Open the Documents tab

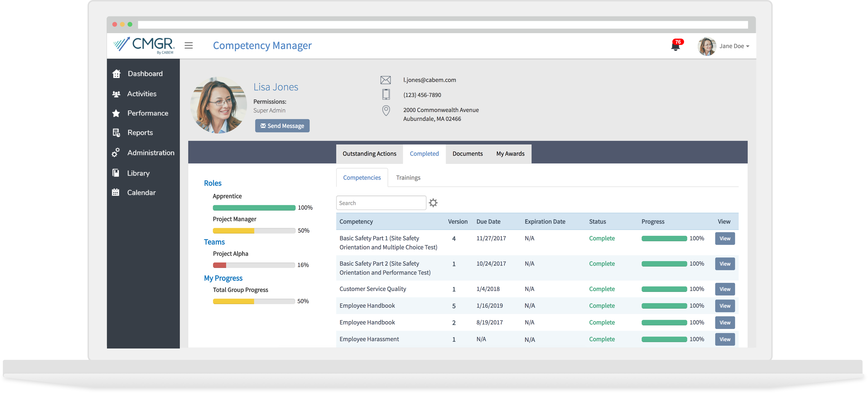click(x=467, y=154)
